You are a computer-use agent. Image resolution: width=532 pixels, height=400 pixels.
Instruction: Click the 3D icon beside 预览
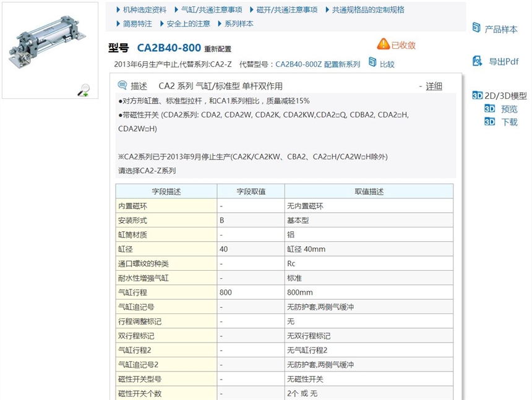point(489,109)
